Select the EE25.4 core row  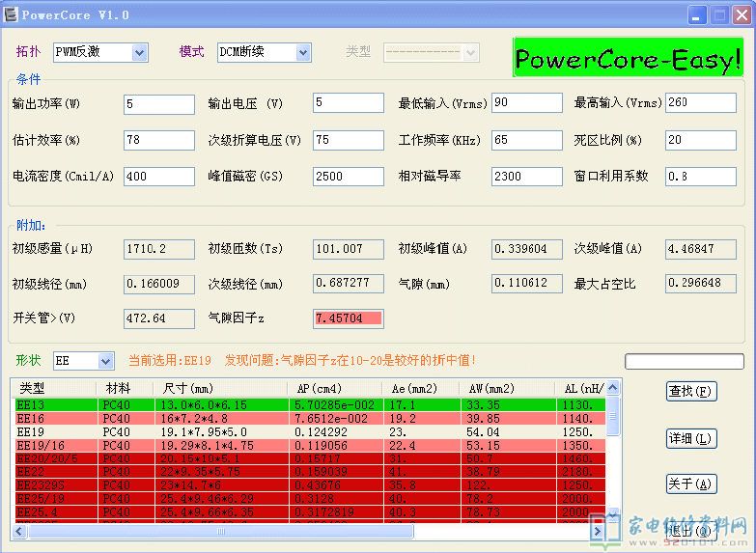(310, 512)
